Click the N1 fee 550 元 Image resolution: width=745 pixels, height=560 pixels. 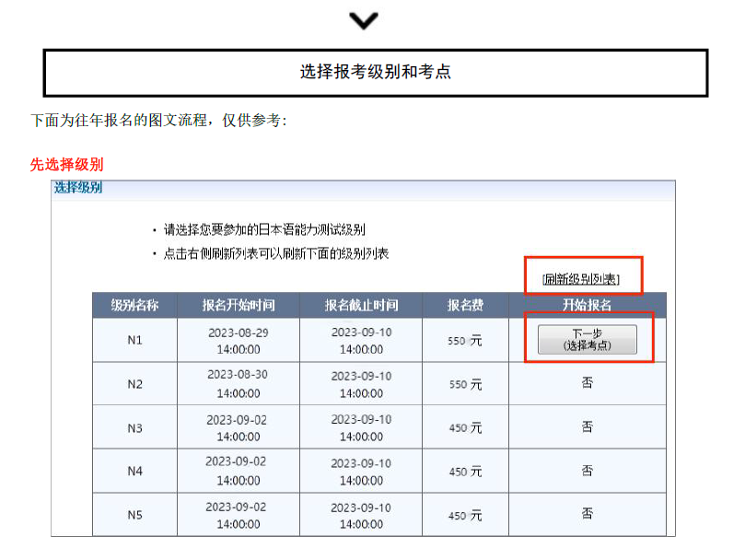[x=465, y=341]
